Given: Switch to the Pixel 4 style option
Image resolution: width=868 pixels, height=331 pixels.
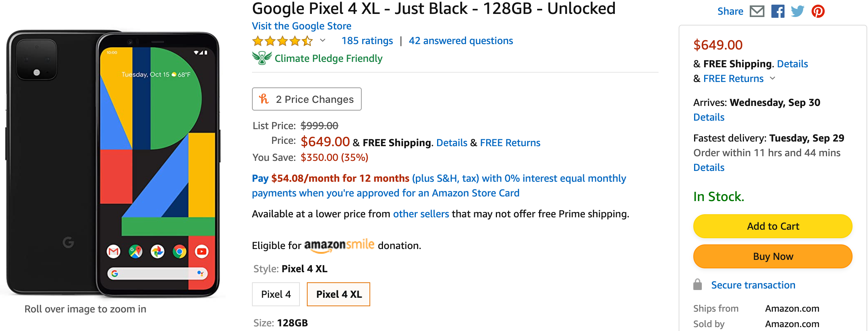Looking at the screenshot, I should (x=276, y=294).
